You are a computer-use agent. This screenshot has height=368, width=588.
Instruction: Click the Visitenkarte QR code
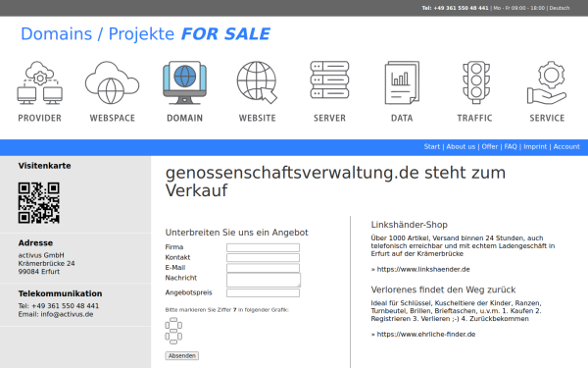click(x=38, y=203)
